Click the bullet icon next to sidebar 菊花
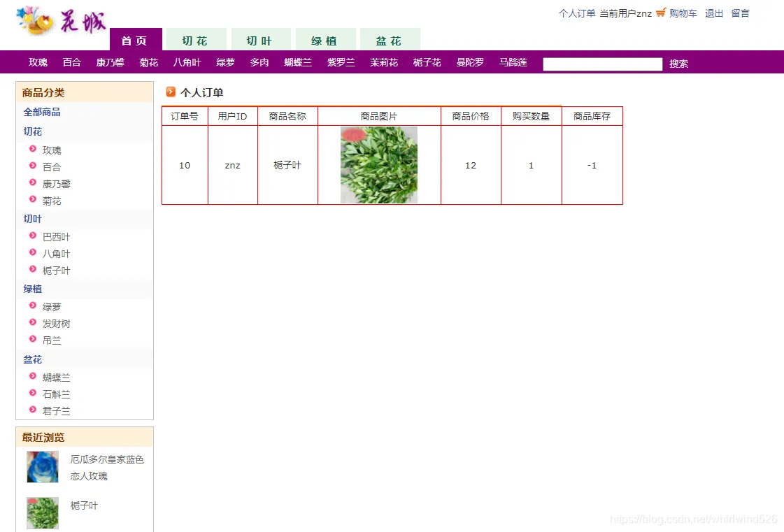This screenshot has width=784, height=532. pos(33,199)
